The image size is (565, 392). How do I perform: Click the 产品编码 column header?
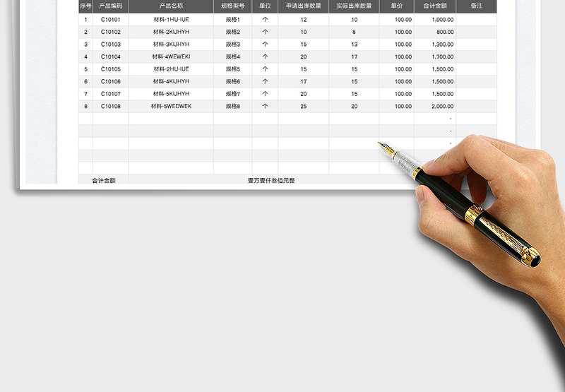coord(111,6)
